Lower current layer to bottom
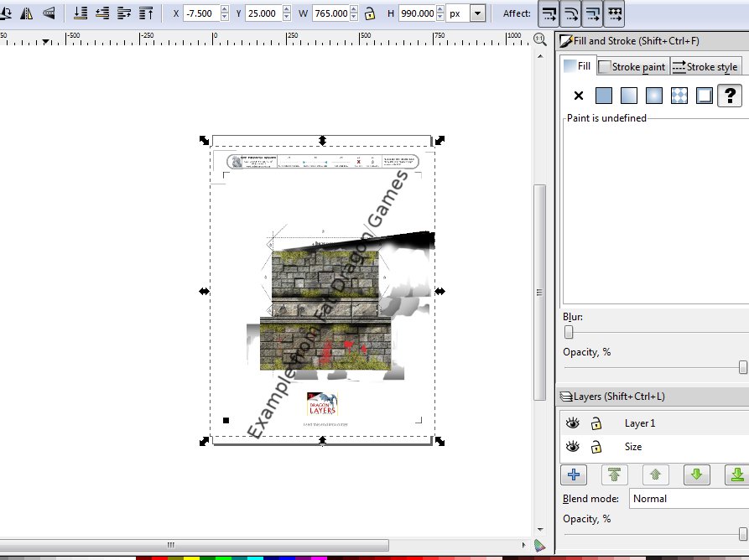 pyautogui.click(x=737, y=475)
